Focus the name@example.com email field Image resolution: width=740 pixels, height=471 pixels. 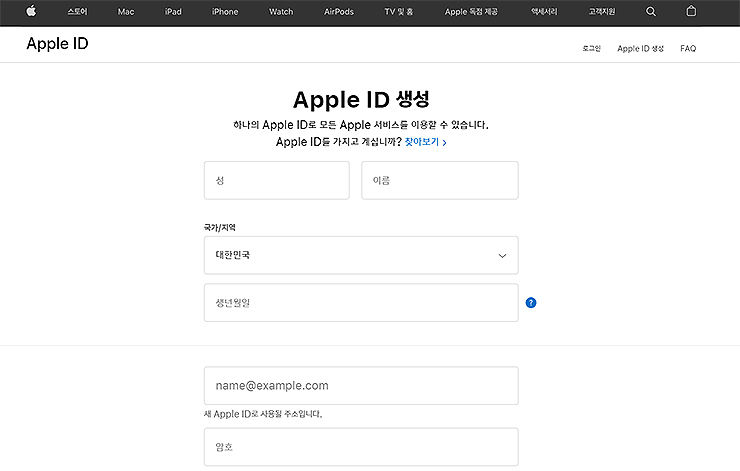click(361, 386)
